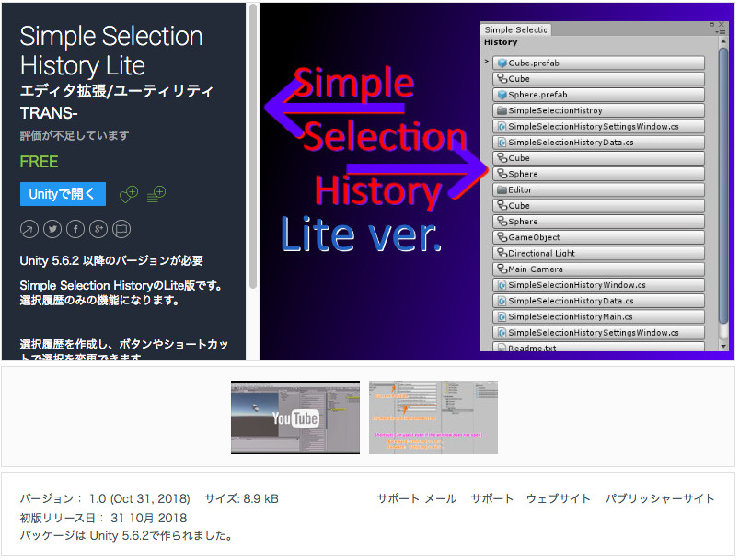
Task: Click the description panel scrollbar
Action: (x=253, y=146)
